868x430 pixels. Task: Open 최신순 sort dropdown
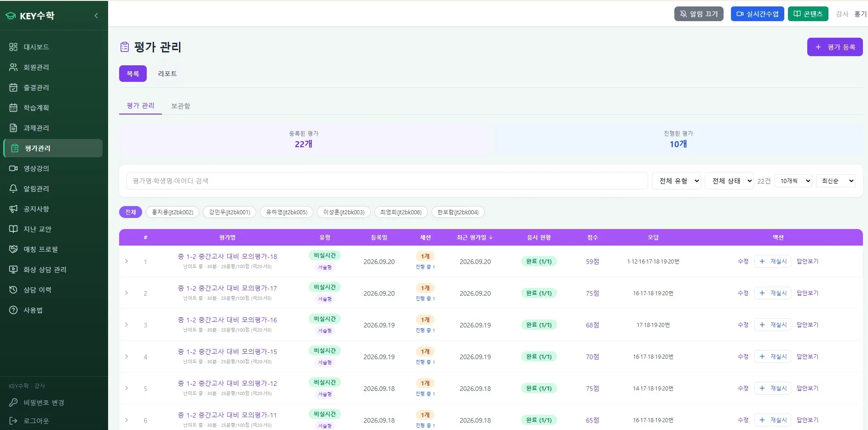[x=835, y=181]
